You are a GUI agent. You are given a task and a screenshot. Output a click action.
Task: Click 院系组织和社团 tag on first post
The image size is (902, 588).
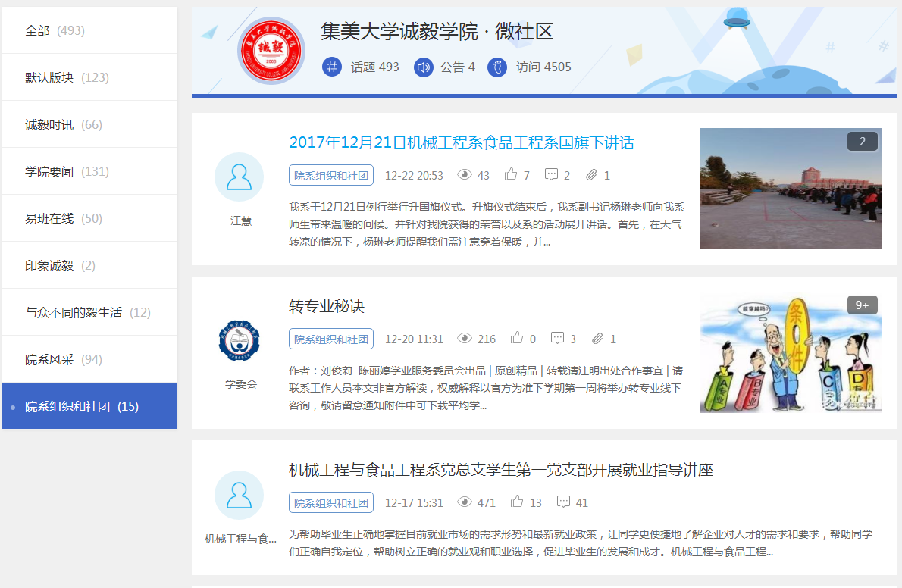click(331, 175)
